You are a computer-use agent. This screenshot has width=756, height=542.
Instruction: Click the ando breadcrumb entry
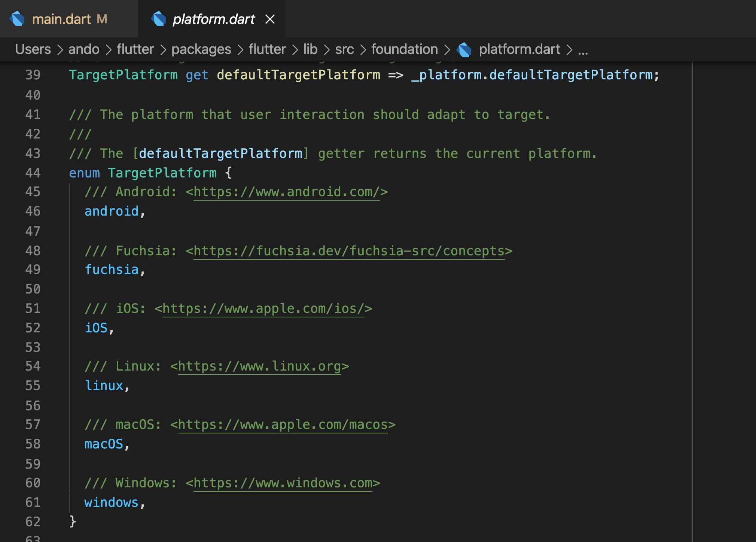tap(84, 49)
